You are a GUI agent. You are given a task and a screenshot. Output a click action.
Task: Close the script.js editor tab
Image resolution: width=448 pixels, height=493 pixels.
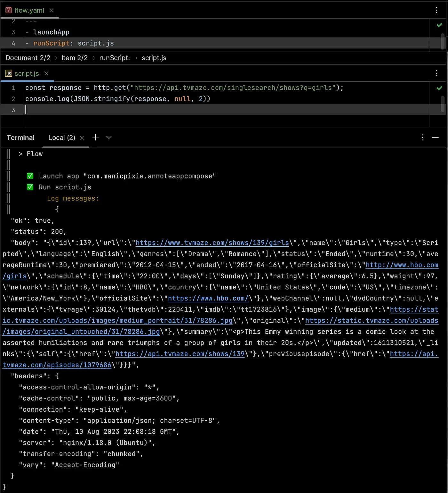point(46,73)
